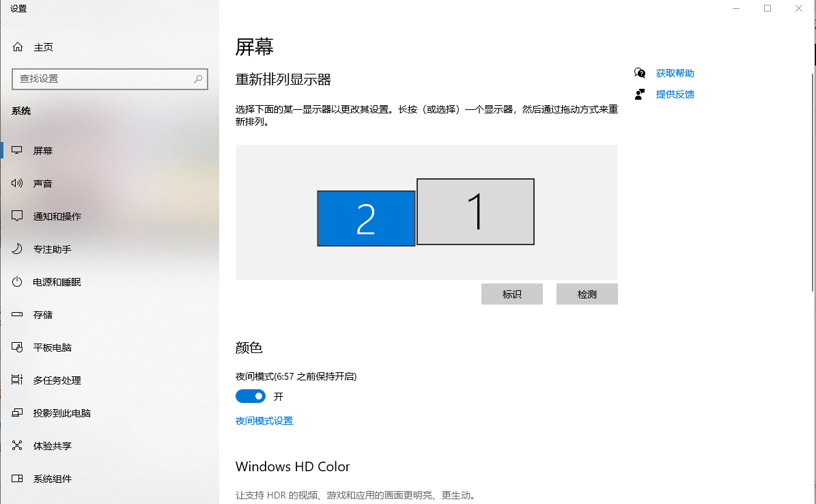Click the Shared experiences (体验共享) icon

click(17, 445)
